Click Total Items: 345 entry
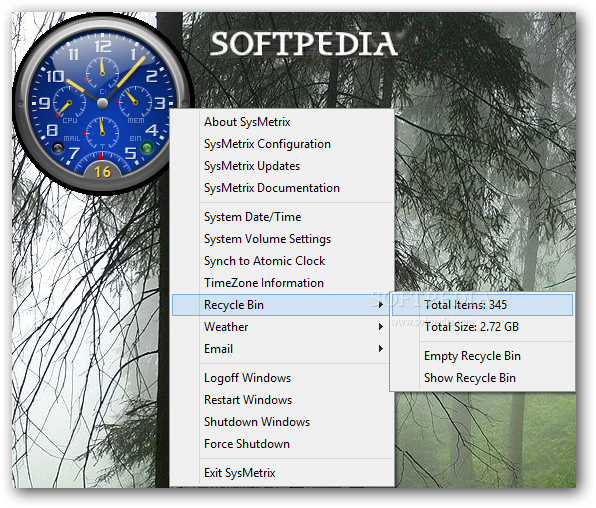The image size is (596, 508). coord(482,305)
